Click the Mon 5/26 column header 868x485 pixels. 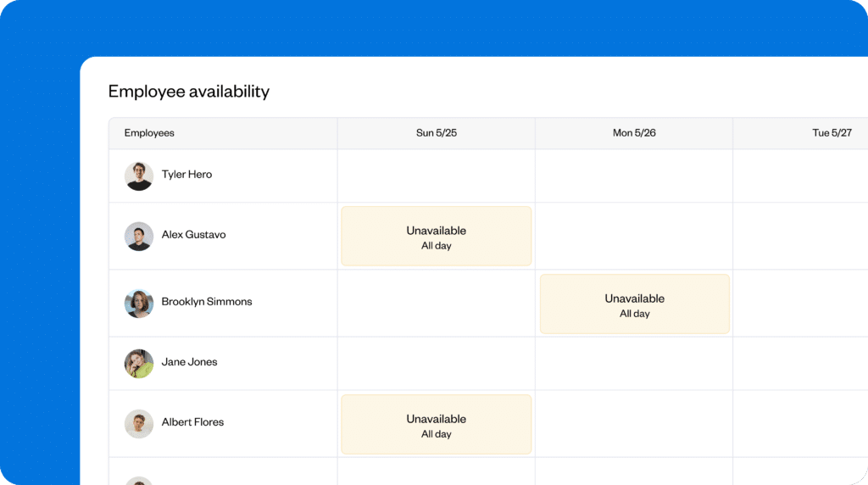pyautogui.click(x=634, y=133)
